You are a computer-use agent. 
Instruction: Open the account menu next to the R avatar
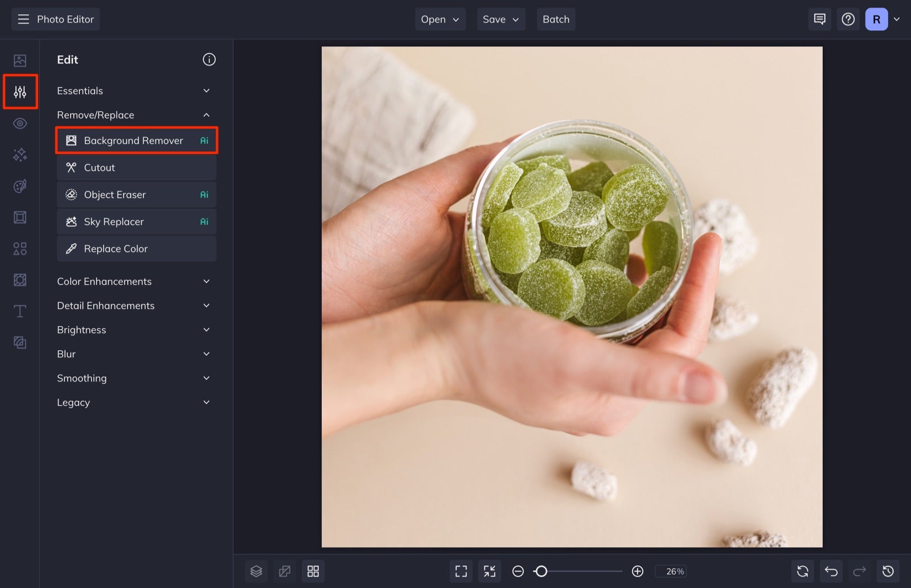pos(897,19)
